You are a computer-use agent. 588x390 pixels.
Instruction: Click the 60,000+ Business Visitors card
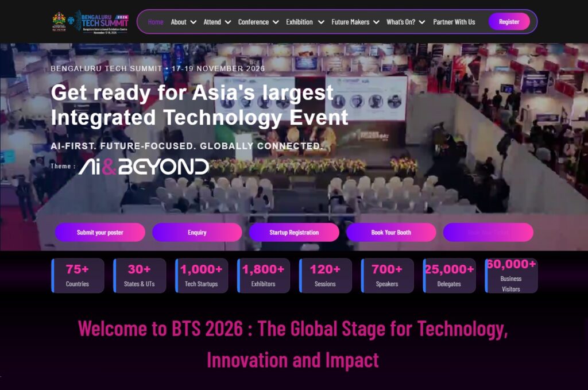(511, 276)
